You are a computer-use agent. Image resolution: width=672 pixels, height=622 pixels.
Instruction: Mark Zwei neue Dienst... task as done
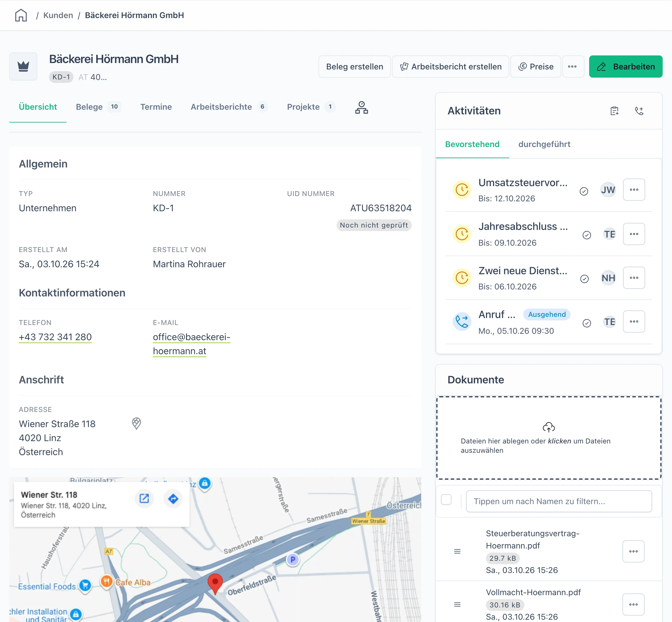pos(584,279)
